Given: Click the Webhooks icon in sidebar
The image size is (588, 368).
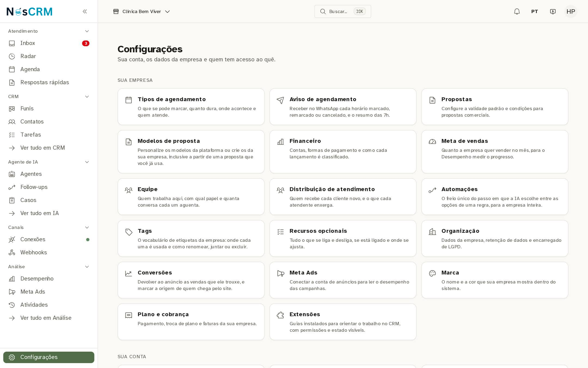Looking at the screenshot, I should click(x=12, y=252).
